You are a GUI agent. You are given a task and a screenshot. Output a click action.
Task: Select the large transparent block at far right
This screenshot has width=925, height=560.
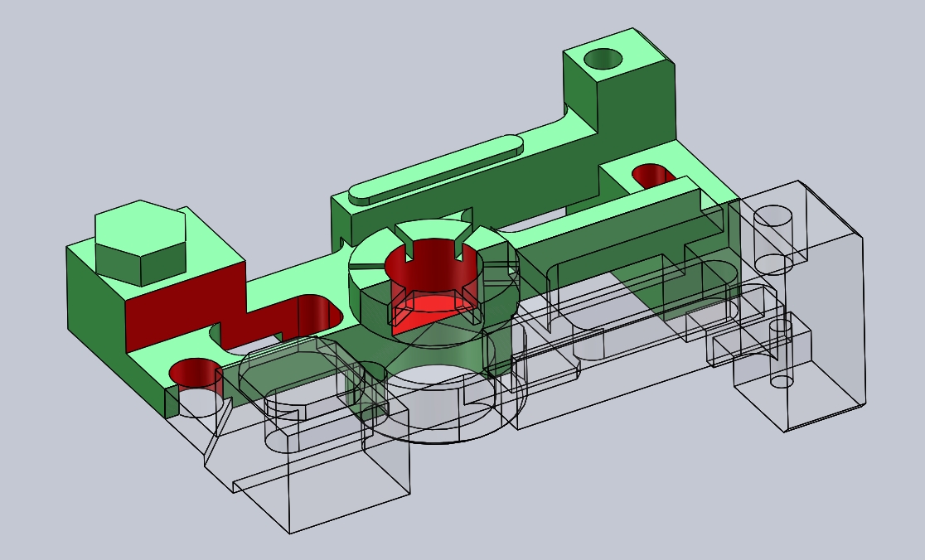(826, 307)
